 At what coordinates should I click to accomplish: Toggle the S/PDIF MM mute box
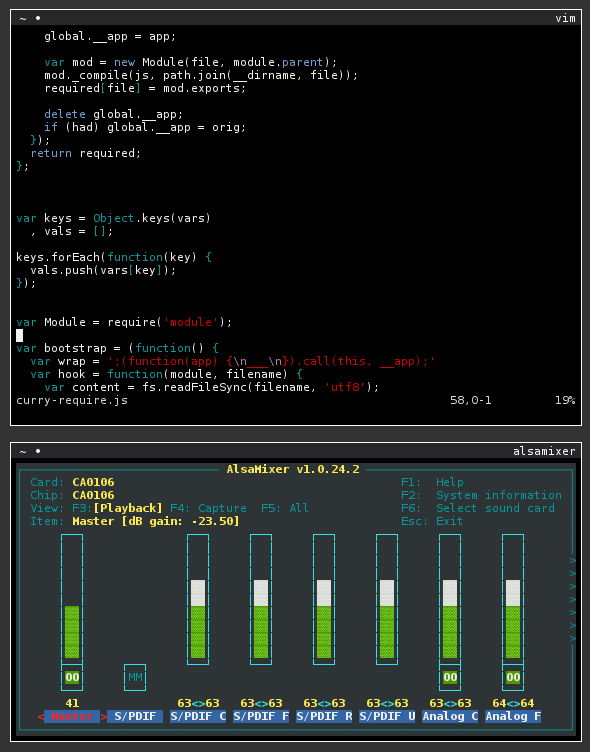point(135,677)
